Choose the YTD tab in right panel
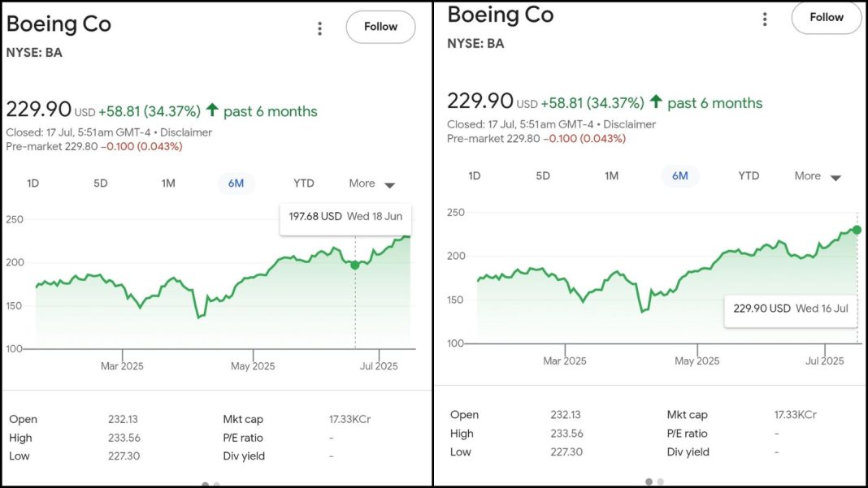Screen dimensions: 868x488 point(749,176)
